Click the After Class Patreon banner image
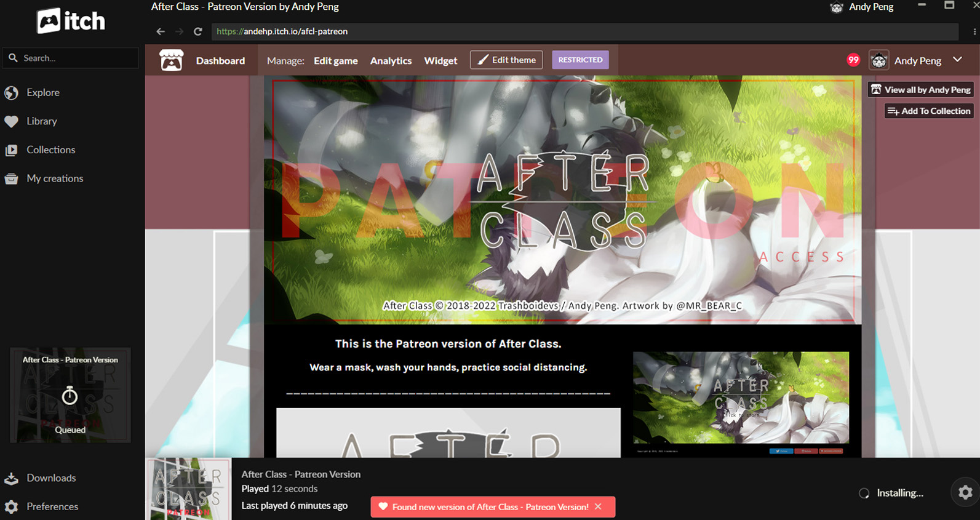The width and height of the screenshot is (980, 520). click(563, 200)
